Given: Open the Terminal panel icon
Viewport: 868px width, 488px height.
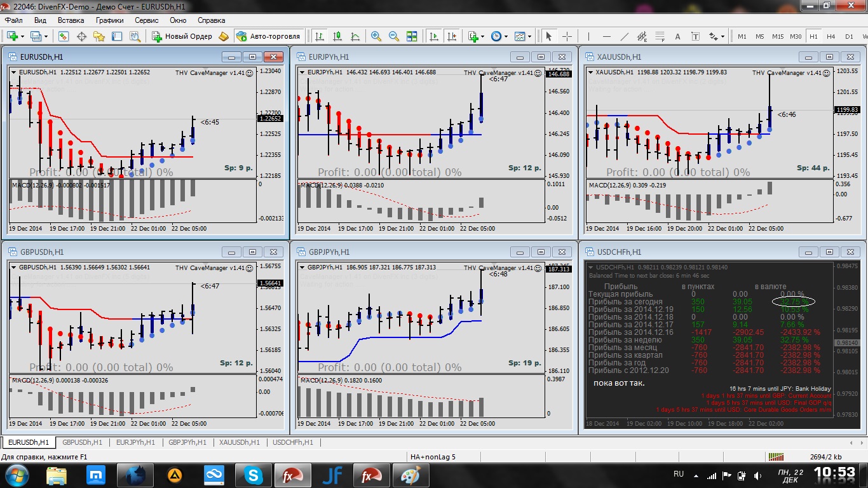Looking at the screenshot, I should (117, 36).
